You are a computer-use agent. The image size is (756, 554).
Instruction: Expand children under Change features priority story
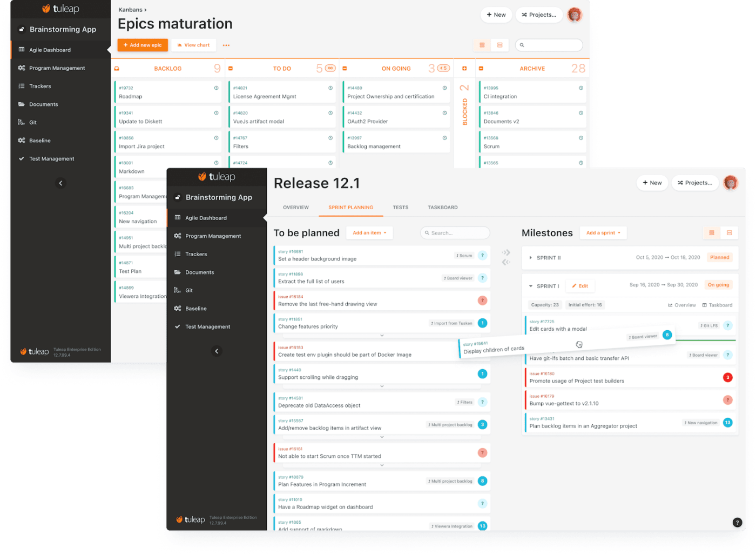click(x=382, y=336)
